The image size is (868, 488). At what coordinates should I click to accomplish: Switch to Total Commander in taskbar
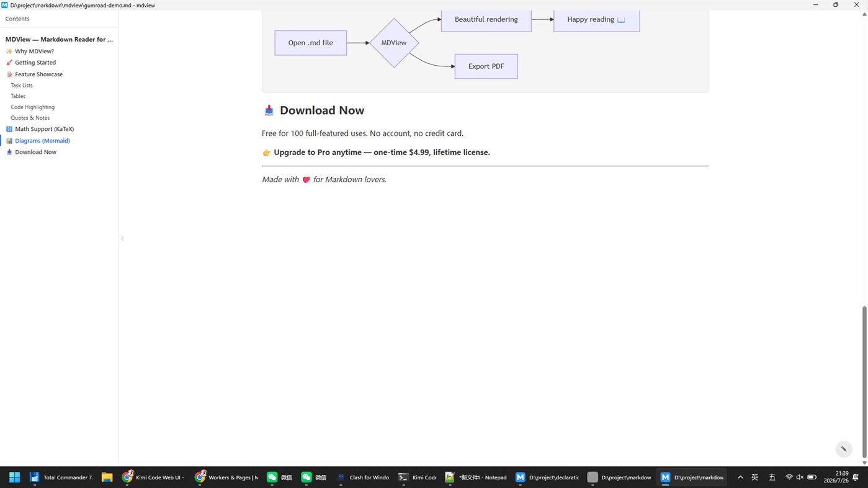pos(61,477)
